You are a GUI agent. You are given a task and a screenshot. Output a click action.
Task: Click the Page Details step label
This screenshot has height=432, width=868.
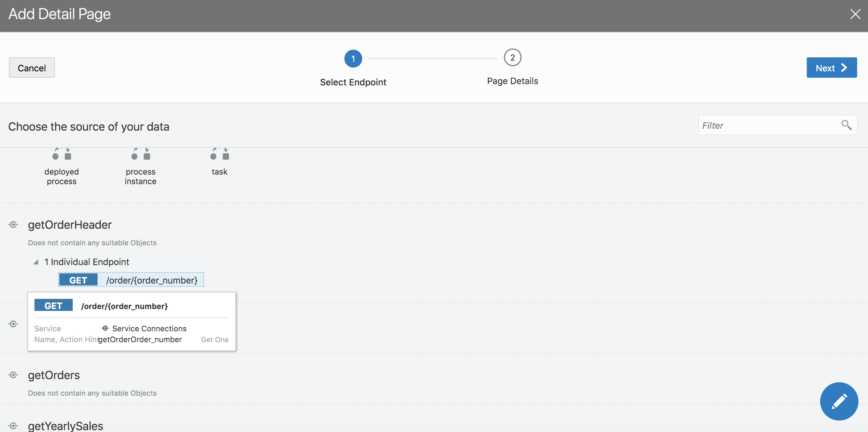coord(512,81)
